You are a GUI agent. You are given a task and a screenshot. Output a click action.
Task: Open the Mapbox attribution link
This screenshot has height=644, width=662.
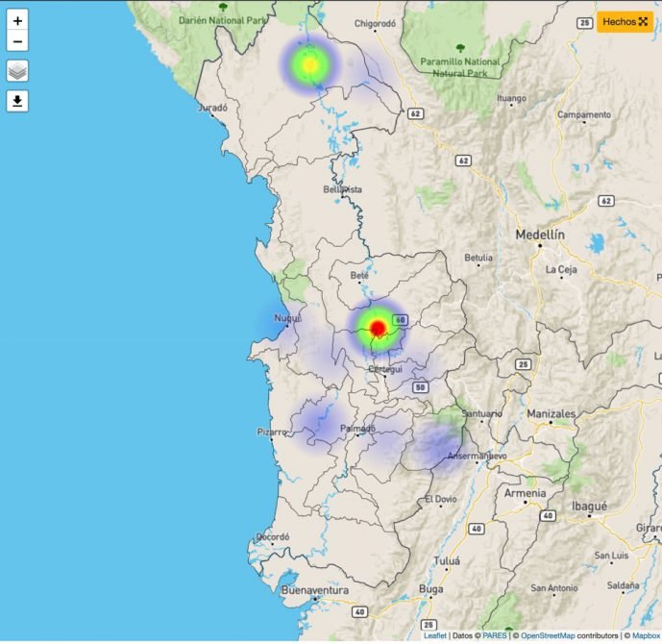point(643,636)
